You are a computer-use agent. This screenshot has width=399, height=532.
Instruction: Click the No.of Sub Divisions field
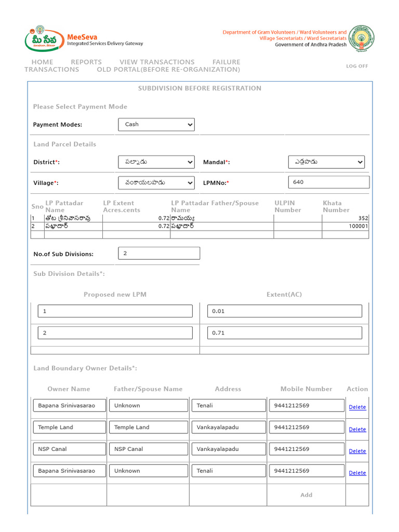coord(159,254)
